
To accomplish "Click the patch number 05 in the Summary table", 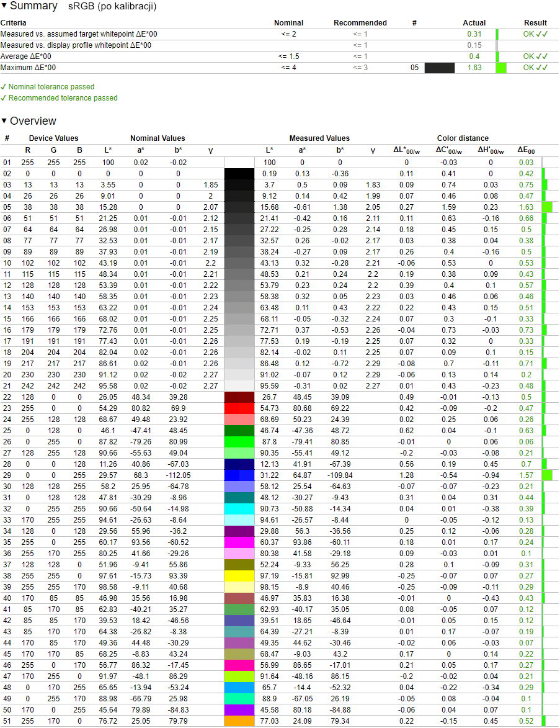I will pyautogui.click(x=414, y=68).
